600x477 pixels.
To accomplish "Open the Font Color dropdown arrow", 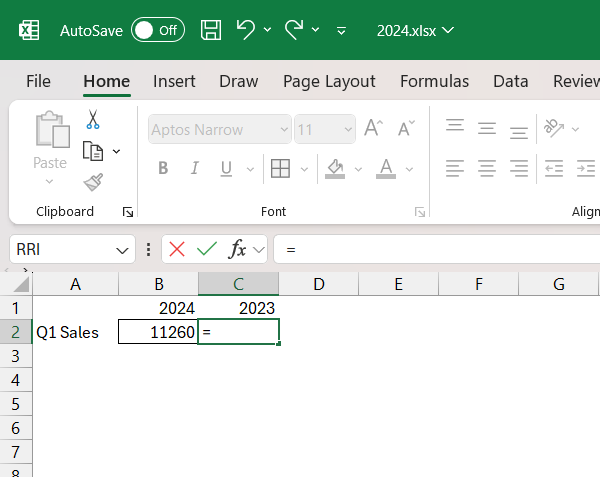I will coord(409,169).
